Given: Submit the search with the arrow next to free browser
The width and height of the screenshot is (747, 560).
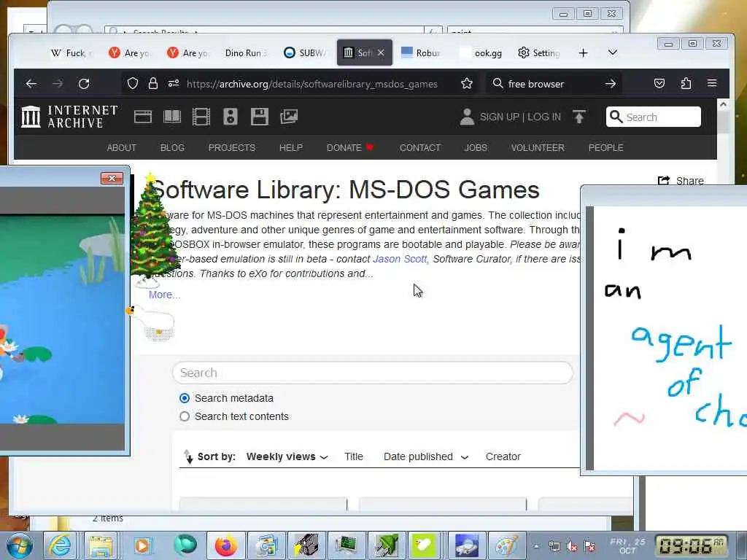Looking at the screenshot, I should pyautogui.click(x=611, y=84).
